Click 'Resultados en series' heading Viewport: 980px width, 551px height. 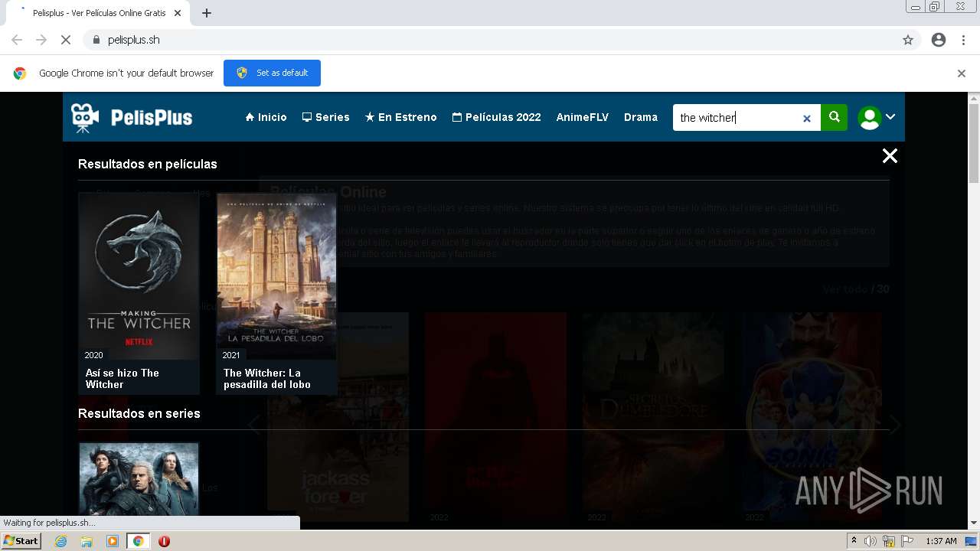[x=139, y=413]
